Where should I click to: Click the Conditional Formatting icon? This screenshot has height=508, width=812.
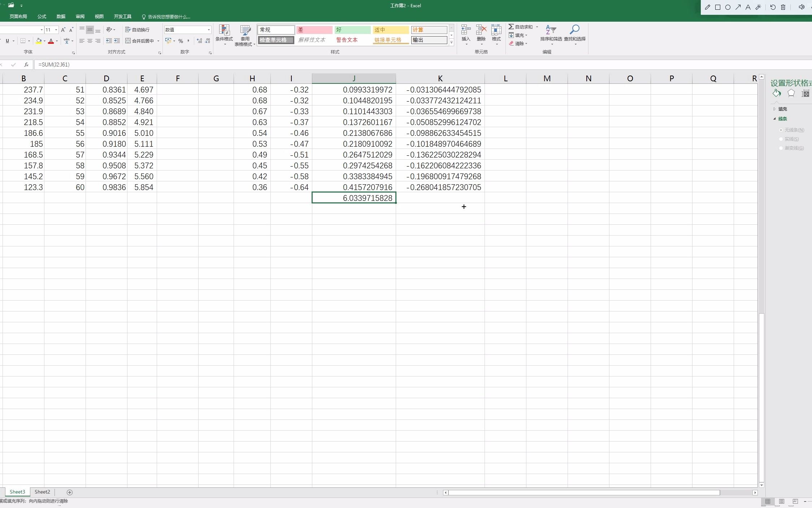click(224, 35)
